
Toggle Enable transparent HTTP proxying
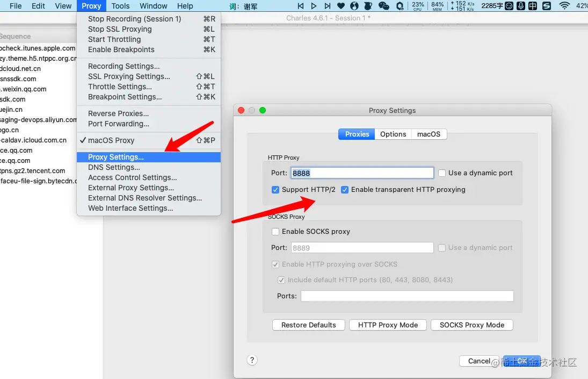tap(345, 189)
